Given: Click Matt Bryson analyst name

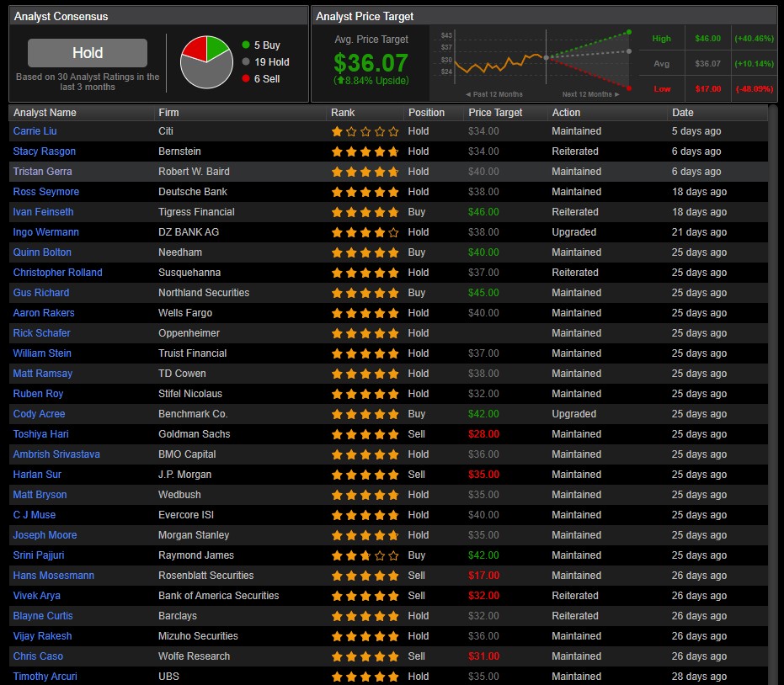Looking at the screenshot, I should click(x=40, y=495).
